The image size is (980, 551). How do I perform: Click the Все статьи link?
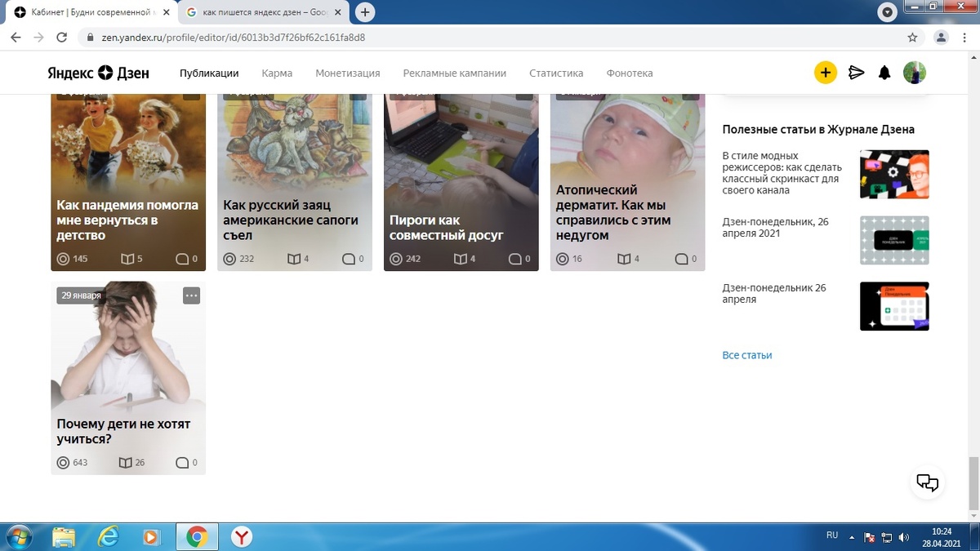coord(747,355)
